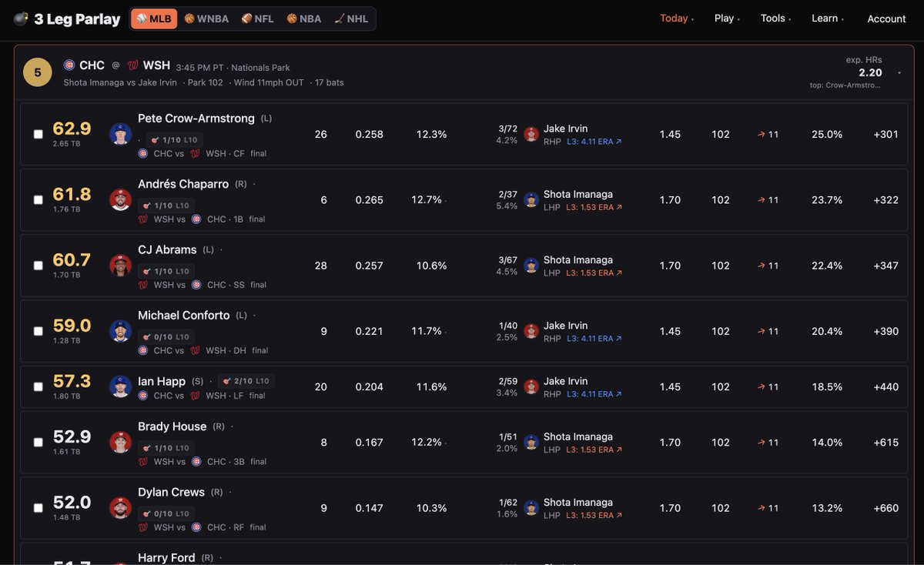Click Shota Imanaga's avatar in Chaparro row
Viewport: 924px width, 565px height.
click(x=531, y=199)
